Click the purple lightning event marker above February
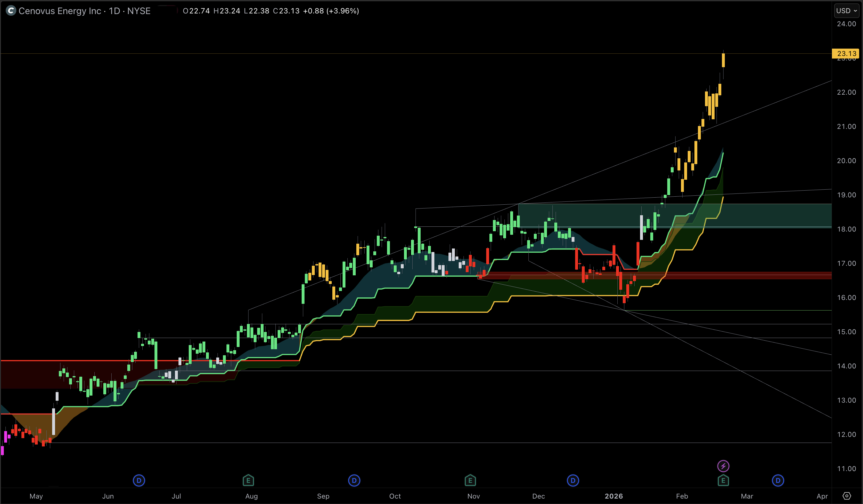Viewport: 863px width, 504px height. click(x=724, y=466)
